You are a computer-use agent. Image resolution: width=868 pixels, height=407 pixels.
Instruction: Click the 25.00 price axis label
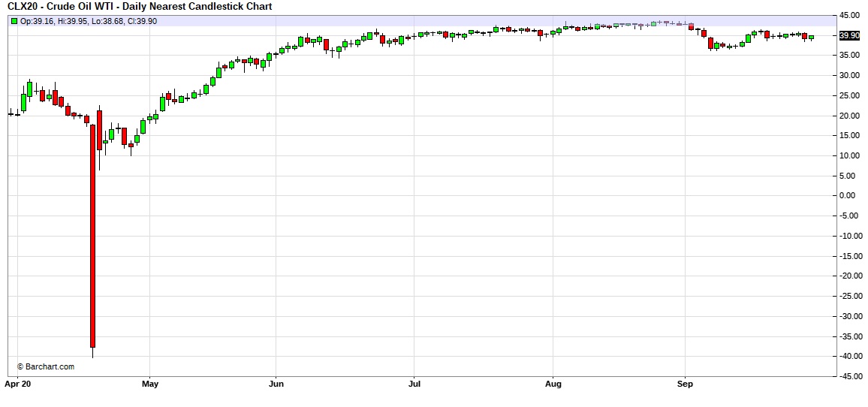click(x=850, y=96)
